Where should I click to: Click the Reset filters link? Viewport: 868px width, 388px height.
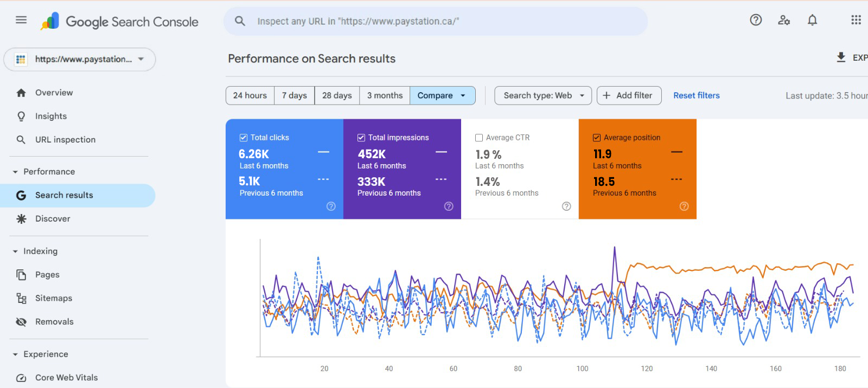(696, 95)
